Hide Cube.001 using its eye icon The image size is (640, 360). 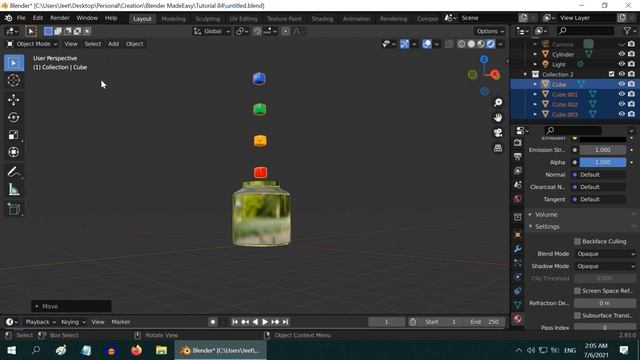coord(621,94)
